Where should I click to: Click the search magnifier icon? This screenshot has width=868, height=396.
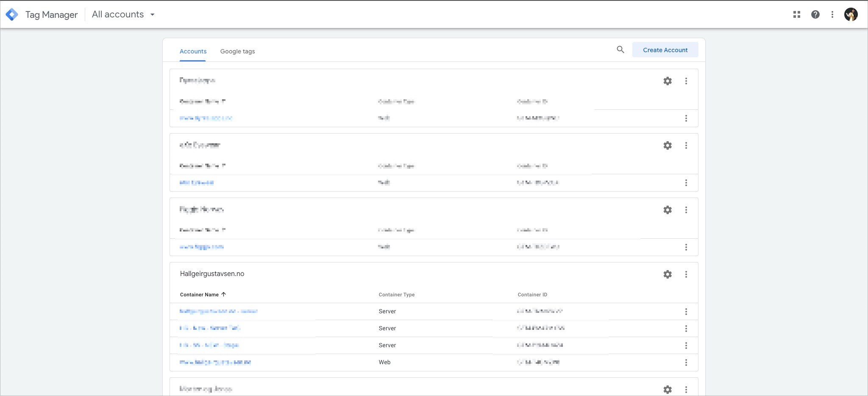point(620,50)
